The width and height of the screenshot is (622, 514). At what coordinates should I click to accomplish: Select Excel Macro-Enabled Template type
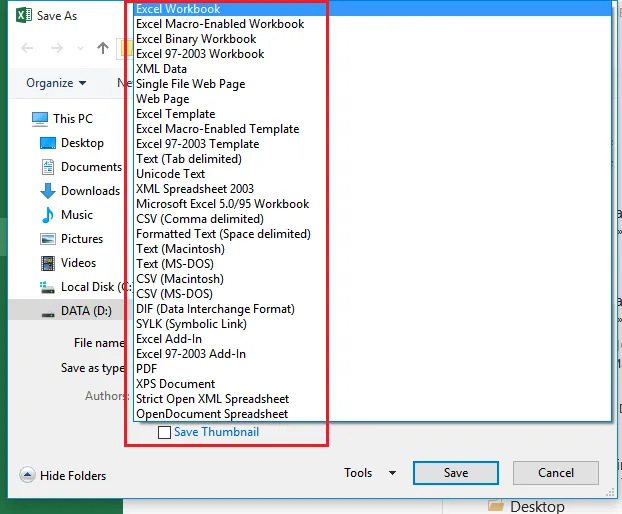[372, 129]
